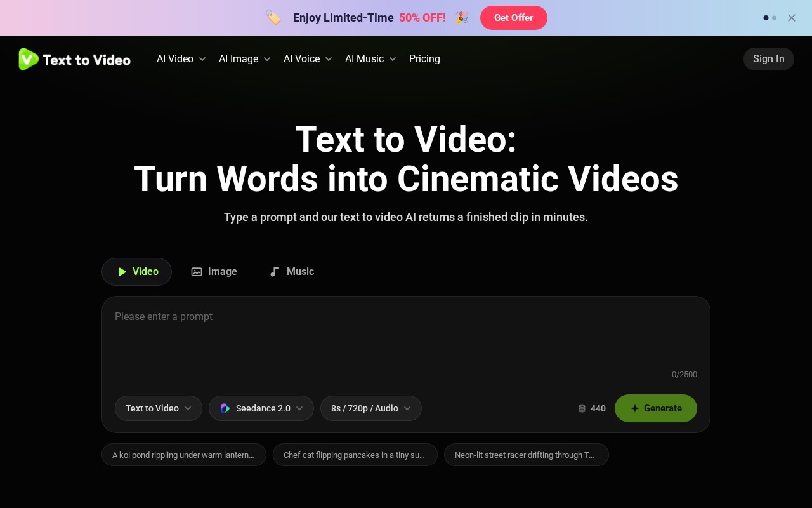Click the green Text to Video logo icon

pyautogui.click(x=29, y=59)
